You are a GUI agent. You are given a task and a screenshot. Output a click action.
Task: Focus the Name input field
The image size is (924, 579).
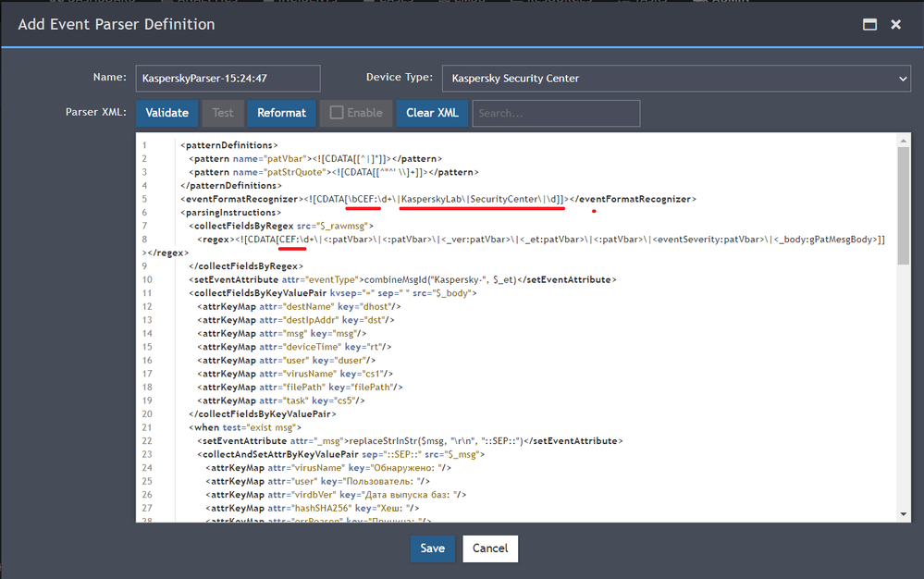[x=228, y=79]
